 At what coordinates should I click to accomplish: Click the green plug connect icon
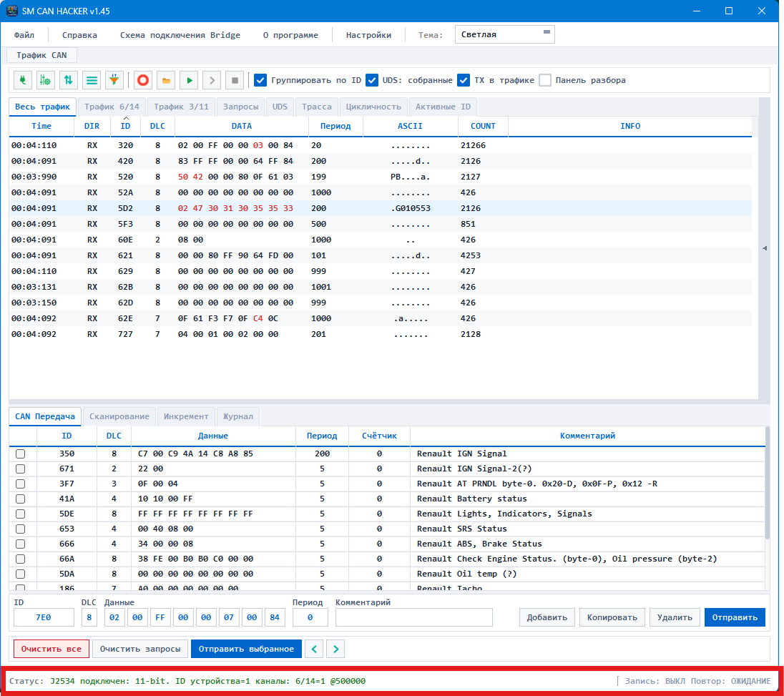pyautogui.click(x=22, y=80)
